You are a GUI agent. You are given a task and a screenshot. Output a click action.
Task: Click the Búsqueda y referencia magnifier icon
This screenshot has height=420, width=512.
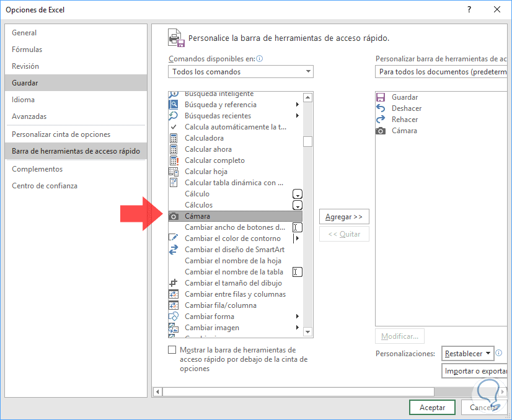174,105
